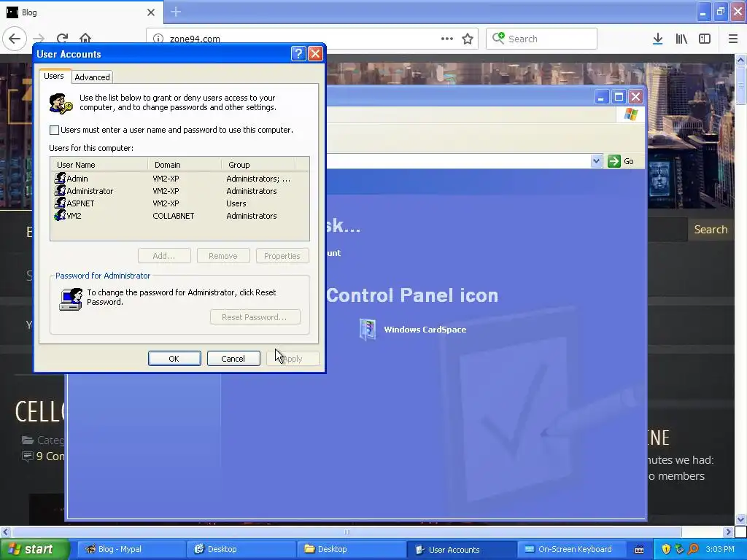This screenshot has width=747, height=560.
Task: Switch to the folder Desktop taskbar item
Action: click(x=351, y=549)
